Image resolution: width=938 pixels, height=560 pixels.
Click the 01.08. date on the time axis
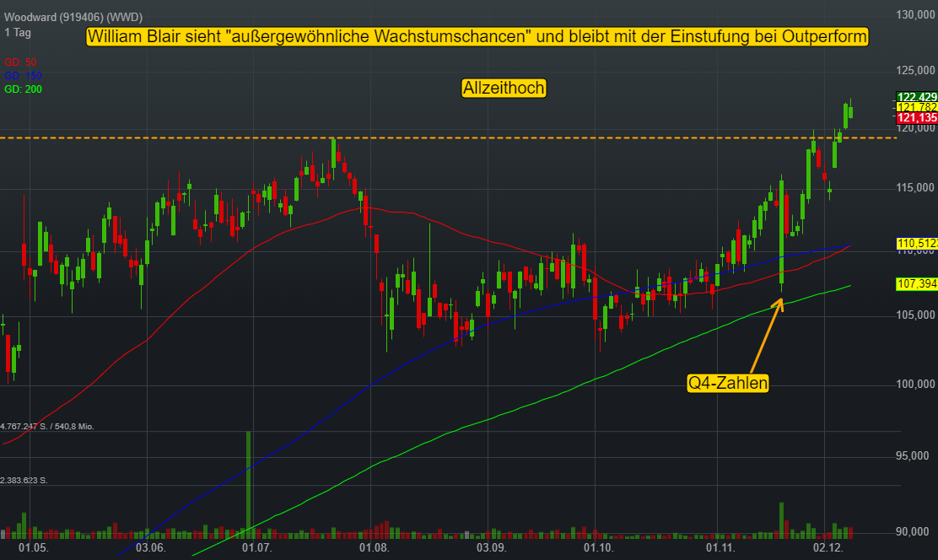click(x=374, y=548)
